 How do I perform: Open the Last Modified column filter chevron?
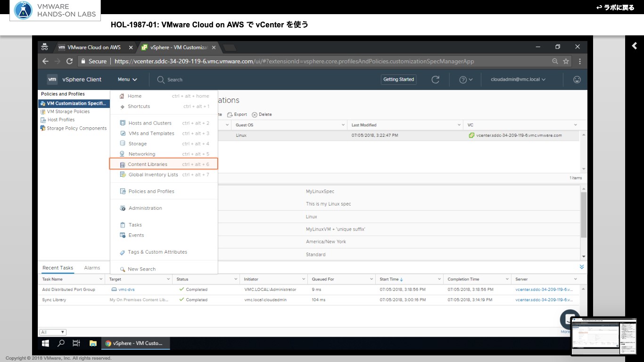(459, 125)
